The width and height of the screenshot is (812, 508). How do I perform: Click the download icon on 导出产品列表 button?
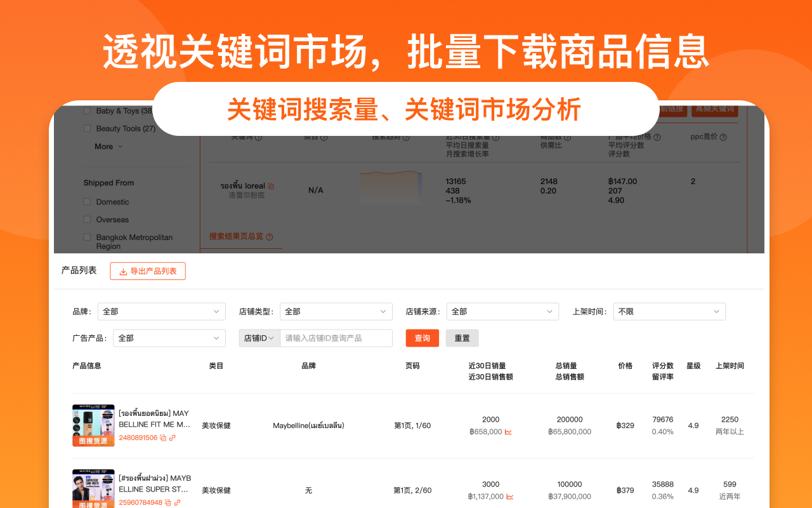[x=123, y=271]
